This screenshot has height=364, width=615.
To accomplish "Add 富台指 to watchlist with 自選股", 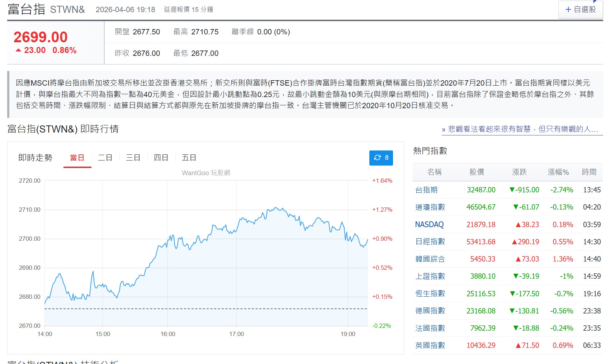I will [580, 10].
